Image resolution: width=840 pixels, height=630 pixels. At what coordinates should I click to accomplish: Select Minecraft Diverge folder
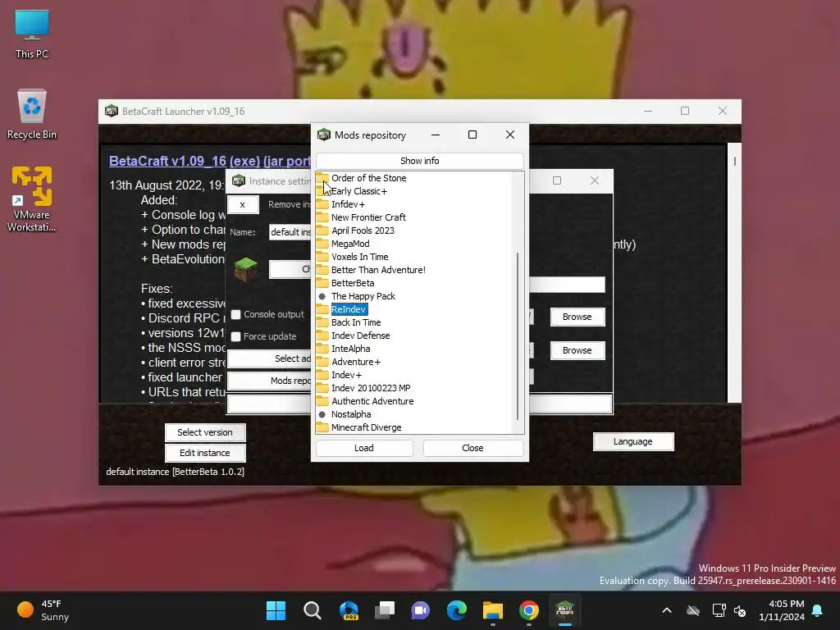coord(367,427)
